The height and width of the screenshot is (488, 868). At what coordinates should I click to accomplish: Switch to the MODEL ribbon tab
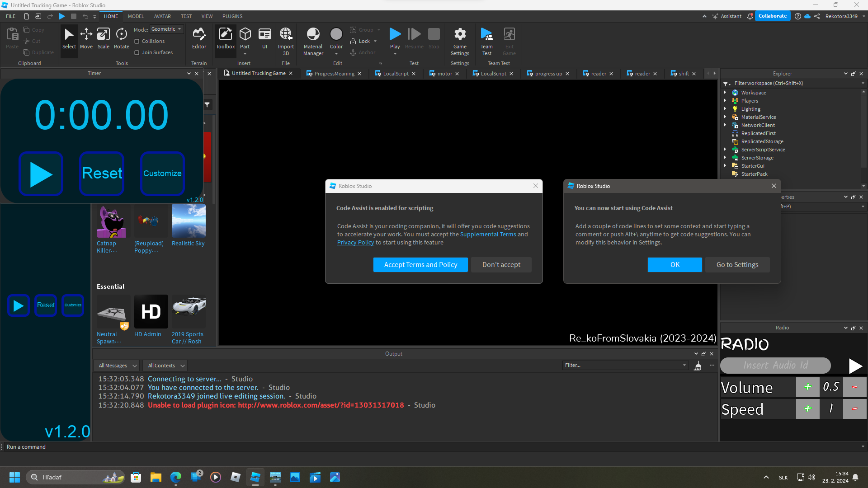click(136, 16)
